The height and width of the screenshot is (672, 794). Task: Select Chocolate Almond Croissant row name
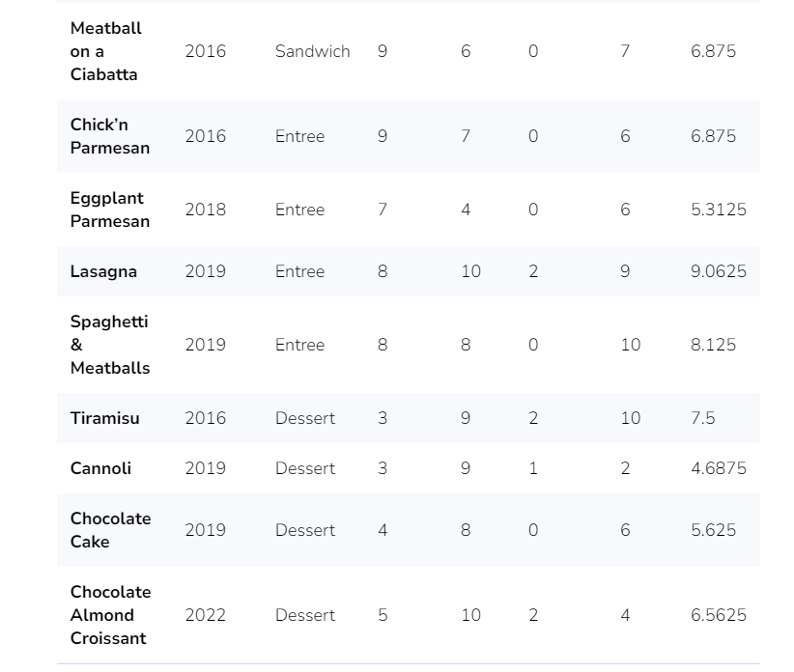coord(110,615)
